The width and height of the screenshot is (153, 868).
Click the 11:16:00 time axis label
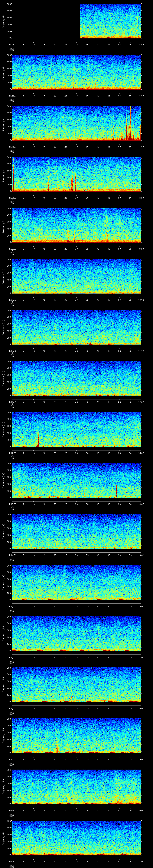click(x=12, y=657)
